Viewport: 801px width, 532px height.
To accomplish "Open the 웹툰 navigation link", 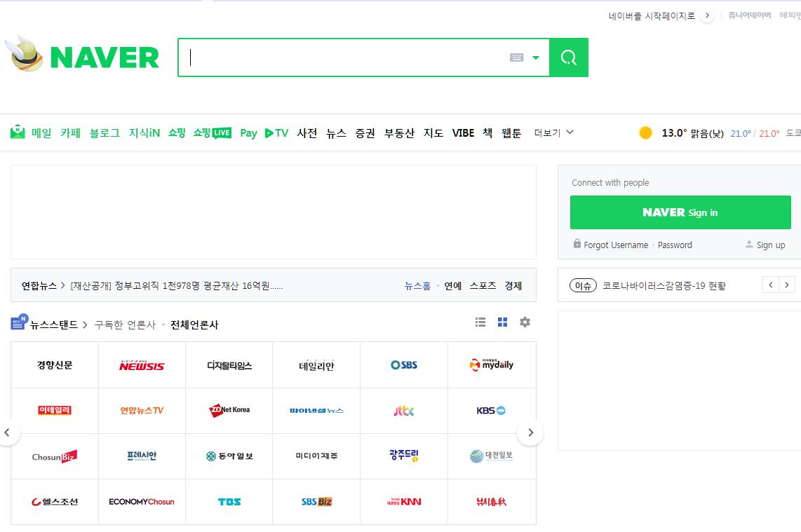I will pyautogui.click(x=511, y=133).
